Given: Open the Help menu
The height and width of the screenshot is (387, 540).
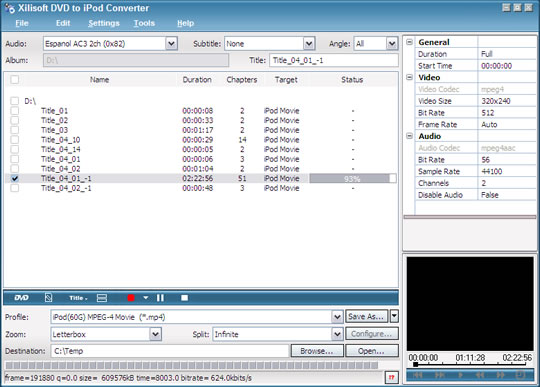Looking at the screenshot, I should click(x=185, y=23).
